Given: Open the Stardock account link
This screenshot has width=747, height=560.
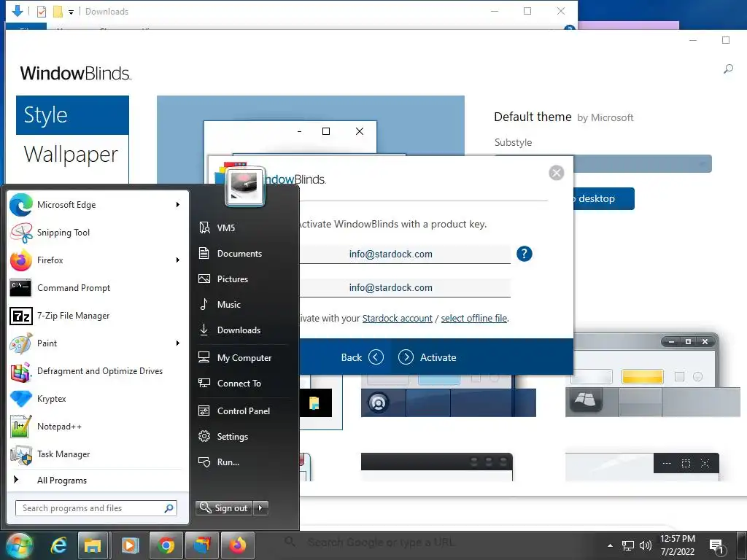Looking at the screenshot, I should coord(398,318).
